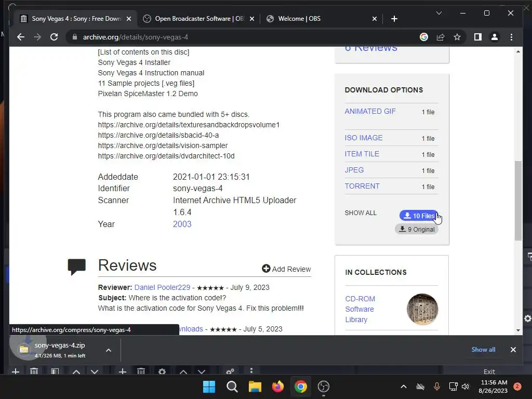Open the notification badge showing 2
Screen dimensions: 532x399
coord(517,387)
